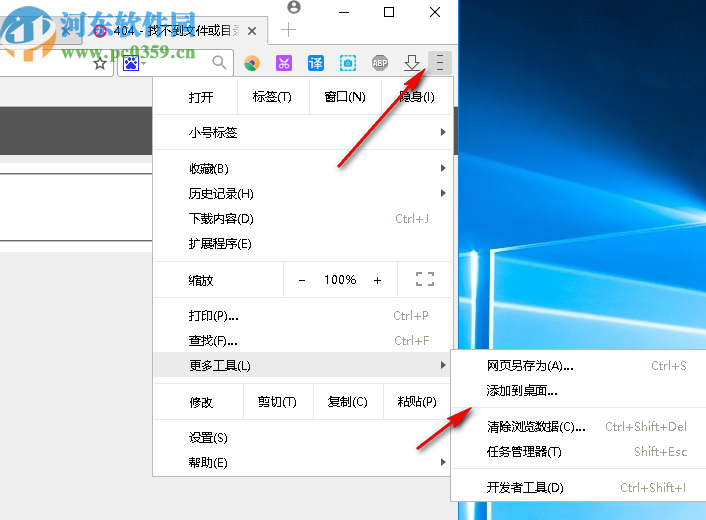Toggle fullscreen mode icon in zoom row
Viewport: 706px width, 520px height.
coord(425,279)
